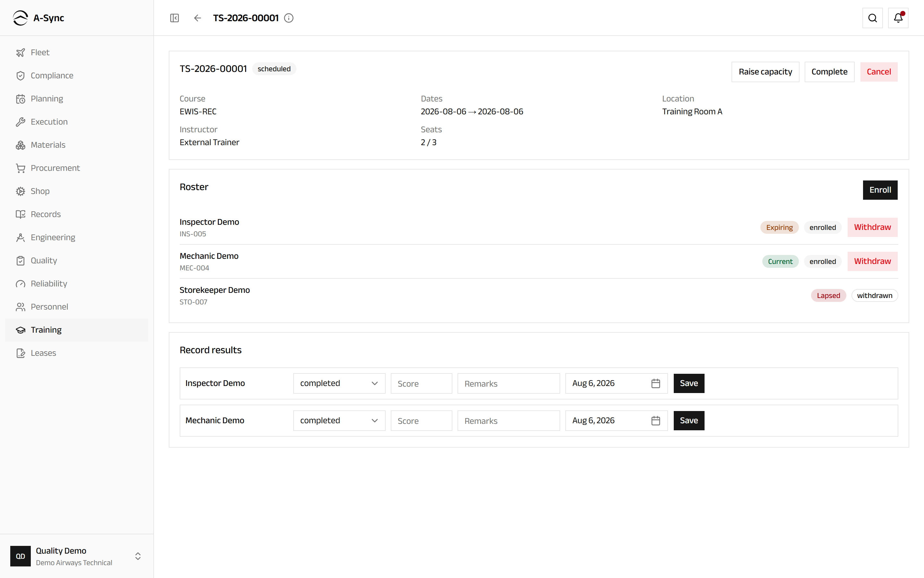Withdraw Inspector Demo from roster
The image size is (924, 578).
tap(872, 227)
